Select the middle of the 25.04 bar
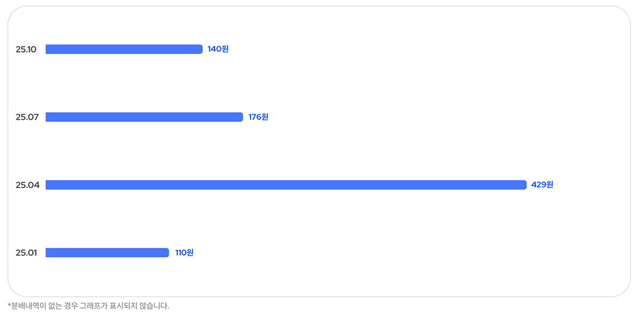644x324 pixels. 286,185
